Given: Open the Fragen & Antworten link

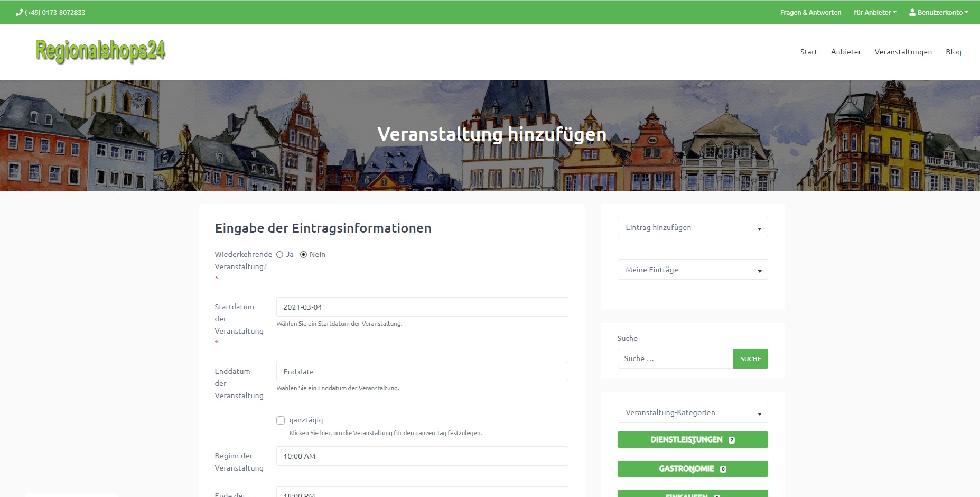Looking at the screenshot, I should [x=810, y=12].
